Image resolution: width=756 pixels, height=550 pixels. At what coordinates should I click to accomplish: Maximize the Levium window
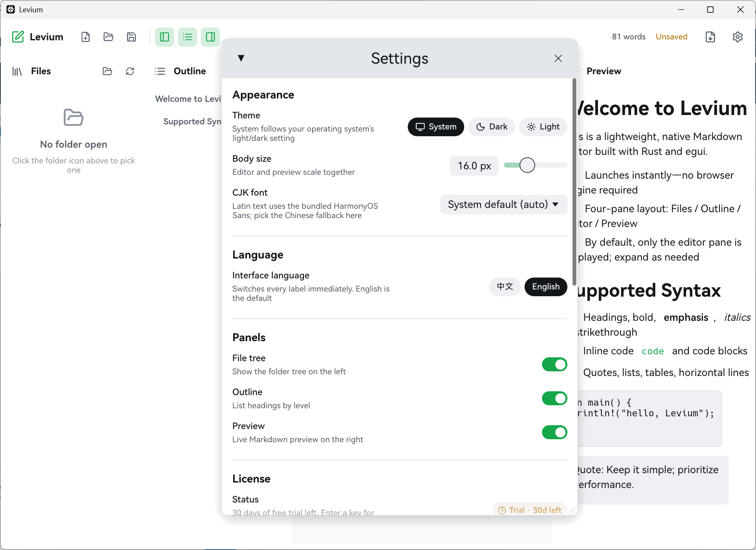(710, 9)
